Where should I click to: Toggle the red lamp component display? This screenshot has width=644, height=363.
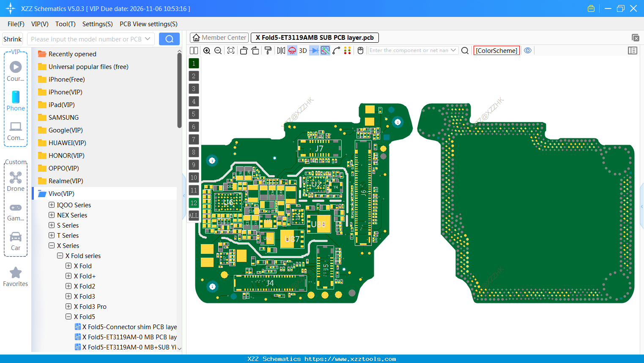point(292,50)
